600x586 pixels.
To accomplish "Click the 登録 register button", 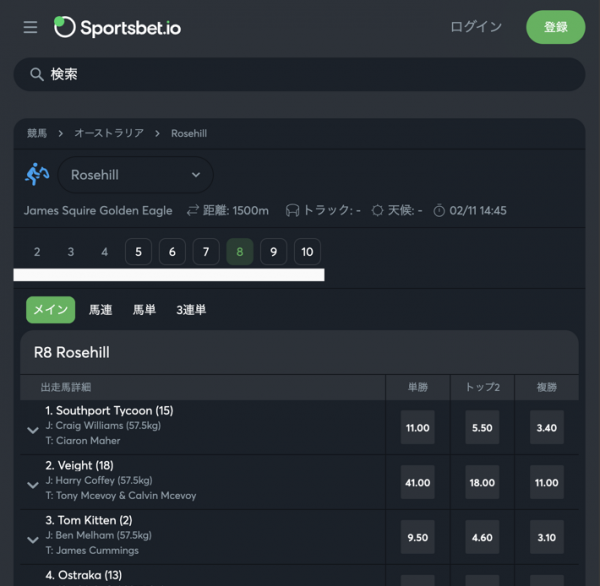I will pyautogui.click(x=556, y=27).
